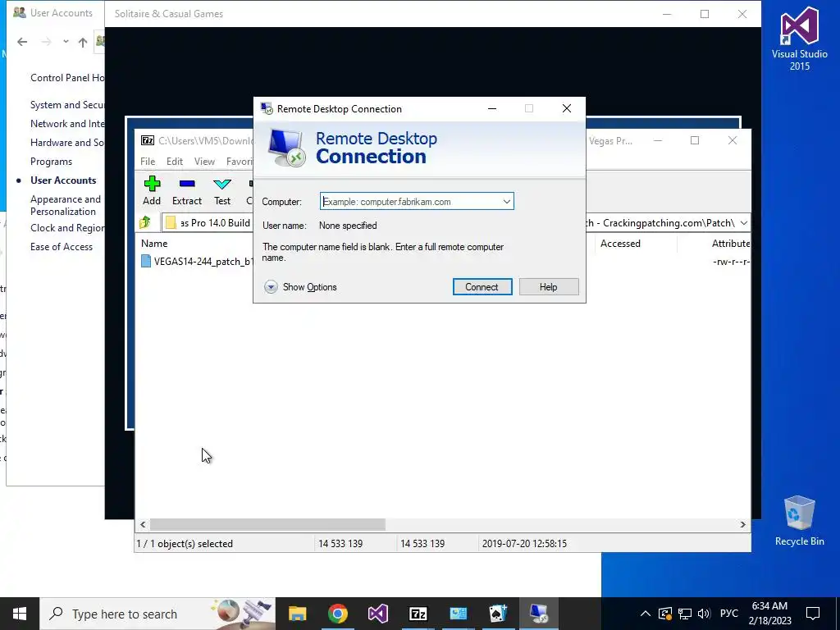This screenshot has width=840, height=630.
Task: Click the Remote Desktop Connection taskbar icon
Action: click(x=538, y=614)
